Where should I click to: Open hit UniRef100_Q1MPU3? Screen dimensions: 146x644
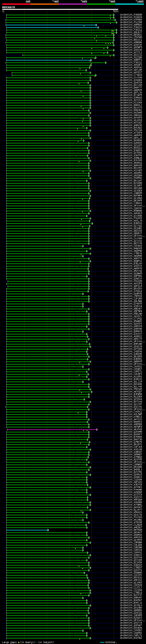click(131, 475)
